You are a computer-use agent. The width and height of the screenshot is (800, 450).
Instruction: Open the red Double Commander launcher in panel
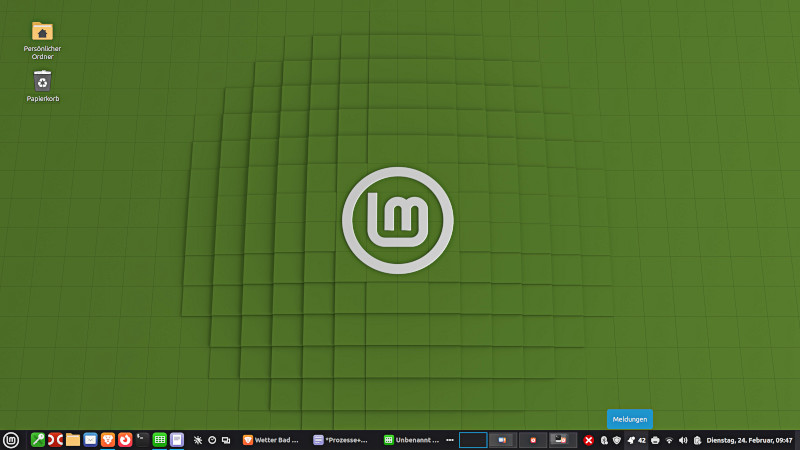pos(55,440)
